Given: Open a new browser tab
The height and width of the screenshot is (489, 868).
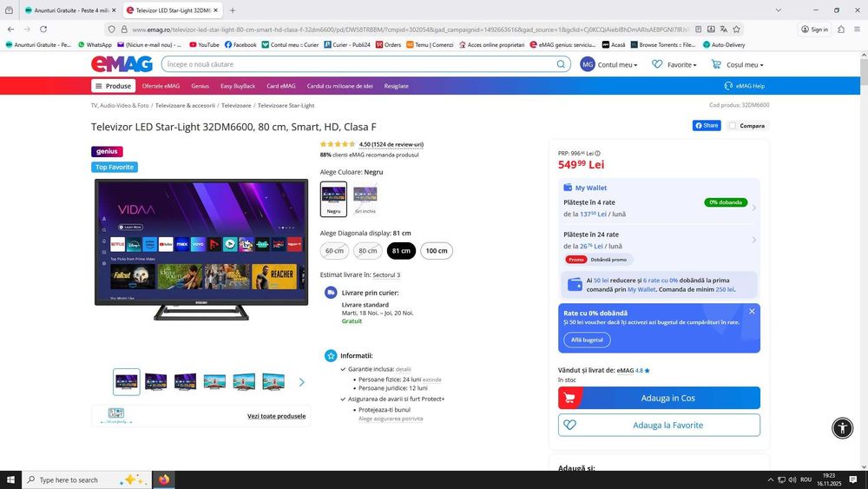Looking at the screenshot, I should [x=233, y=10].
